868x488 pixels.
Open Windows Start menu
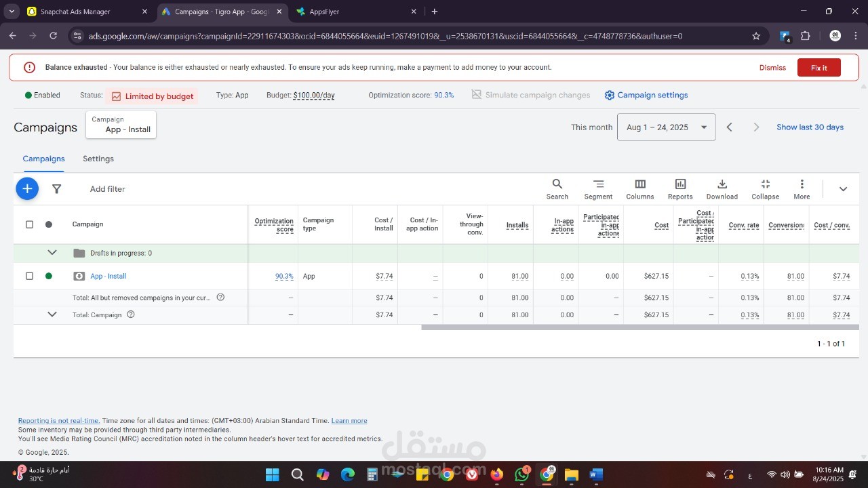click(x=272, y=474)
